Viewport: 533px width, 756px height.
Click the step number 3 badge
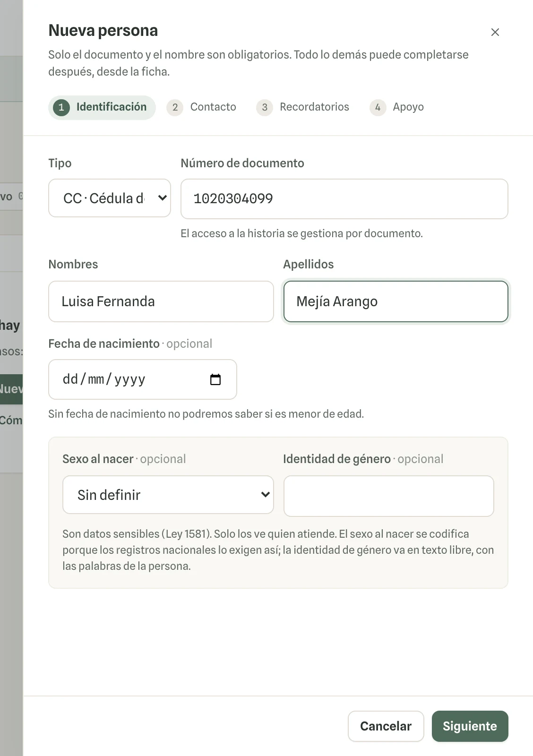(265, 107)
